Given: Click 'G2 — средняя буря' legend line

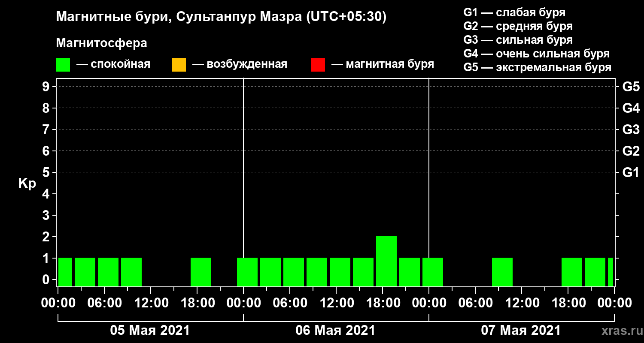Looking at the screenshot, I should click(x=518, y=26).
